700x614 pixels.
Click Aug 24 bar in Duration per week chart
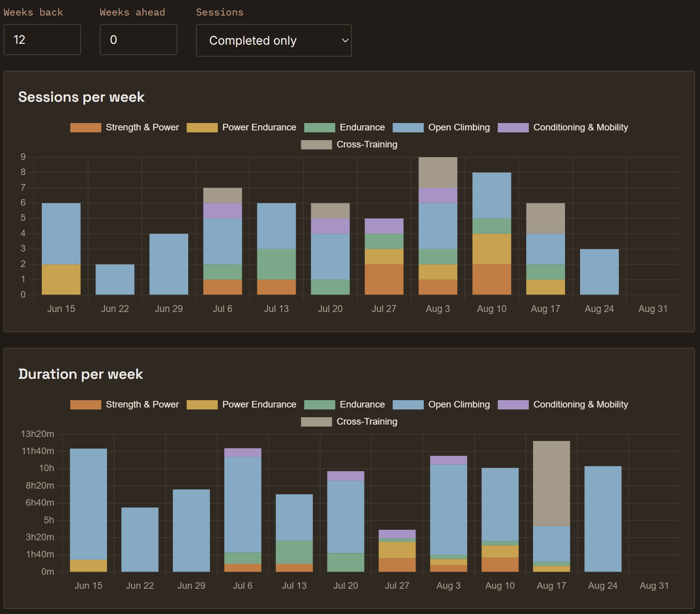coord(603,519)
